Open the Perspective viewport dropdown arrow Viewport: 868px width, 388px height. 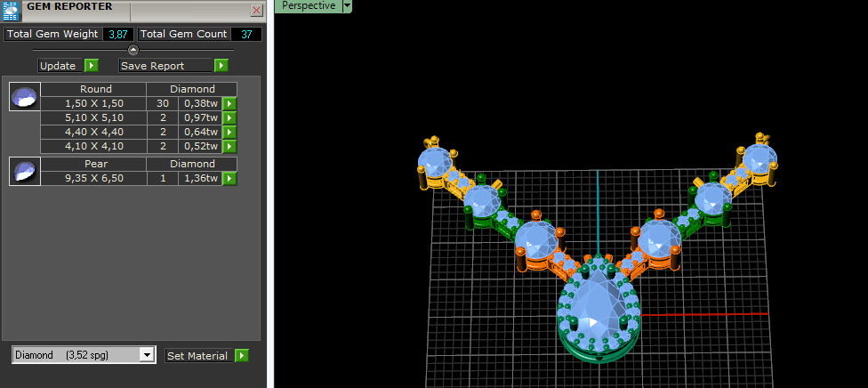pos(347,5)
